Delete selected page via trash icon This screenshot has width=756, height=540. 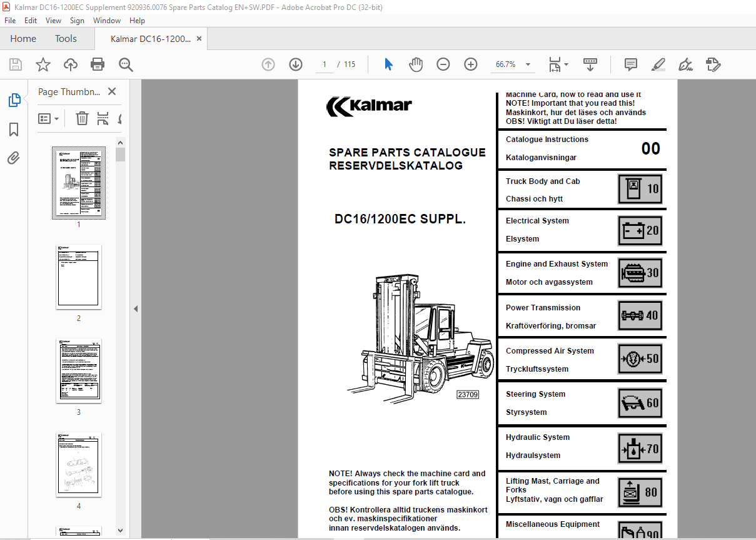(x=81, y=118)
